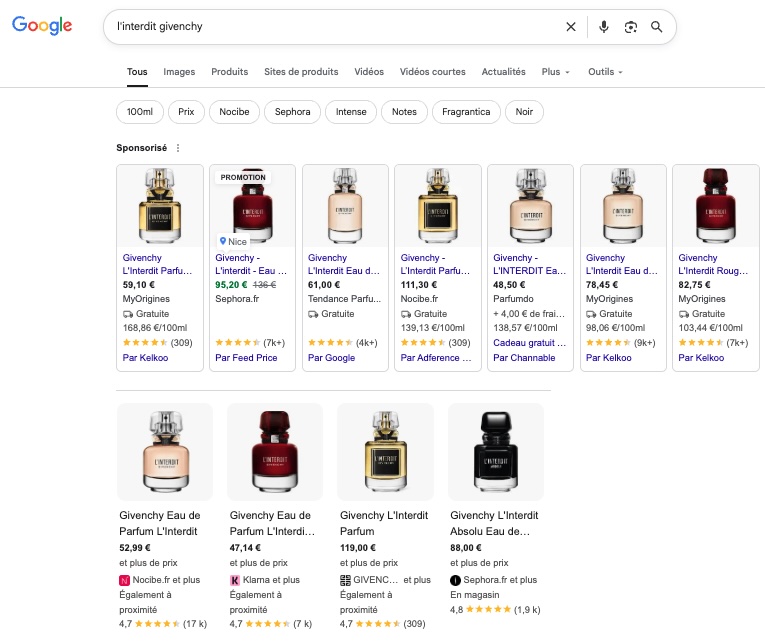Apply the Notes filter chip
Screen dimensions: 765x641
[404, 112]
